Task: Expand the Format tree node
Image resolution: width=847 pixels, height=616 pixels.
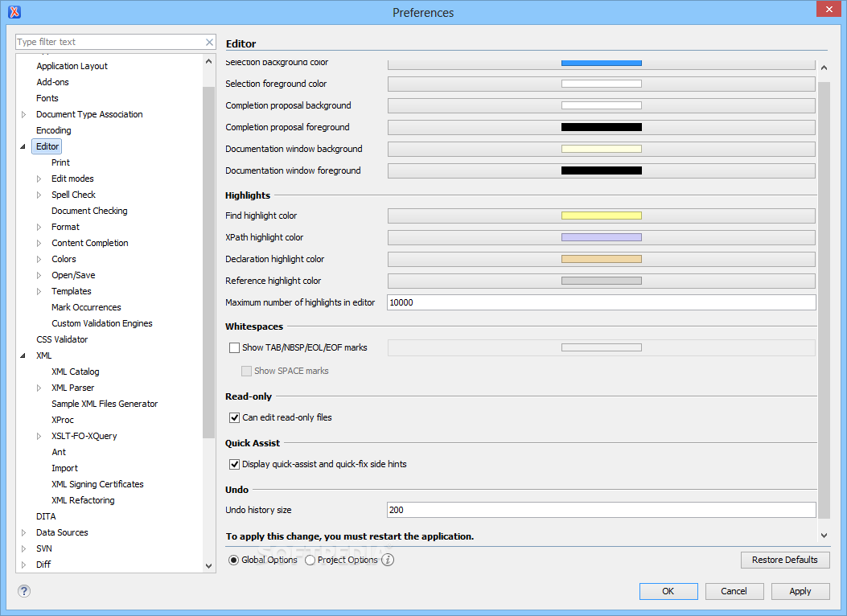Action: coord(39,227)
